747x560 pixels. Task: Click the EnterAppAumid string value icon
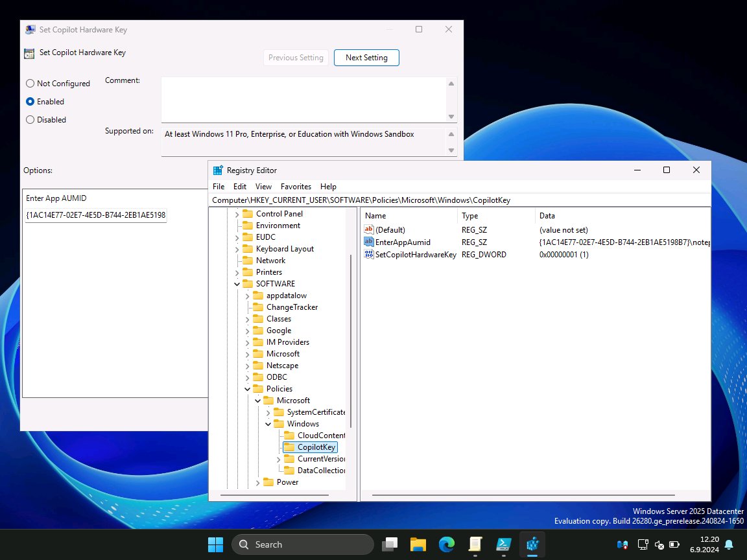point(368,242)
